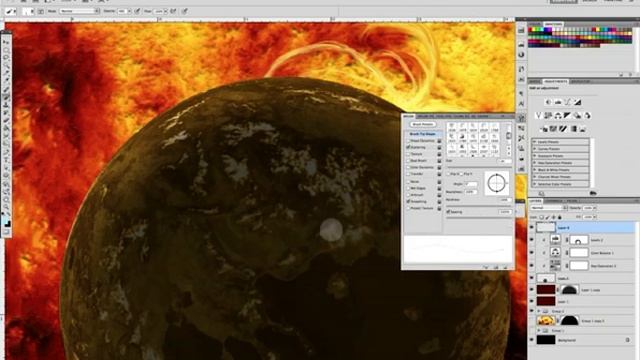Click the lock position icon
The height and width of the screenshot is (360, 640).
[554, 217]
